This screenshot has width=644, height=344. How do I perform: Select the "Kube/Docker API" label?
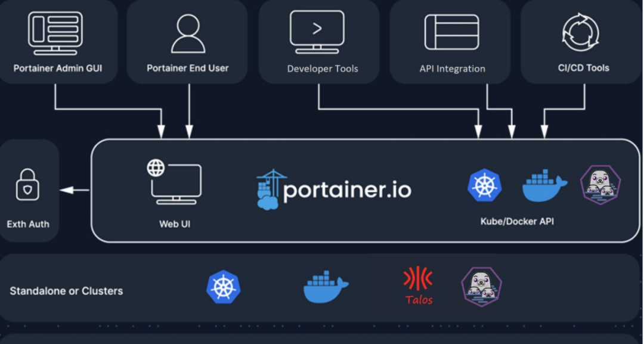(x=517, y=222)
